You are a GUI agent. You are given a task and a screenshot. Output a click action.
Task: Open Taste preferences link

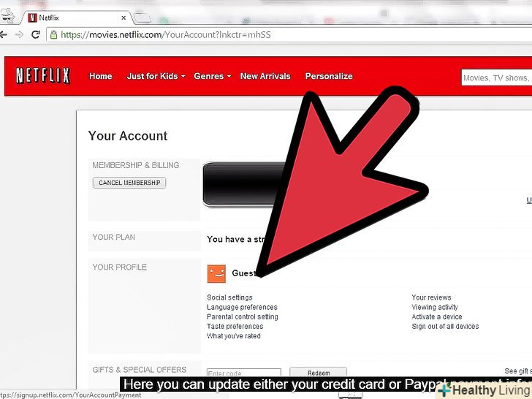point(235,327)
